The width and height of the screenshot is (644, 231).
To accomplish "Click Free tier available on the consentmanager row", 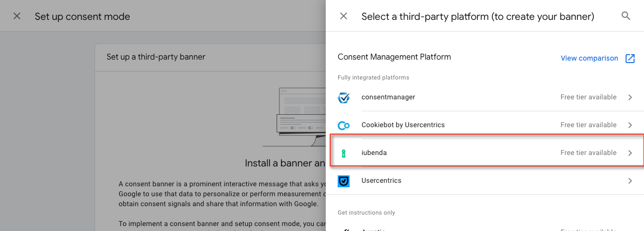I will [588, 97].
